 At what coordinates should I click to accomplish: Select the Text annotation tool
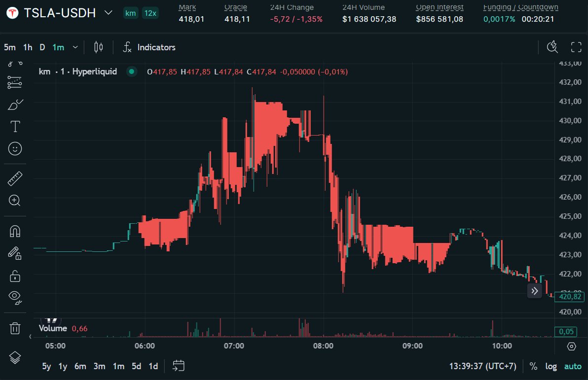(x=15, y=127)
